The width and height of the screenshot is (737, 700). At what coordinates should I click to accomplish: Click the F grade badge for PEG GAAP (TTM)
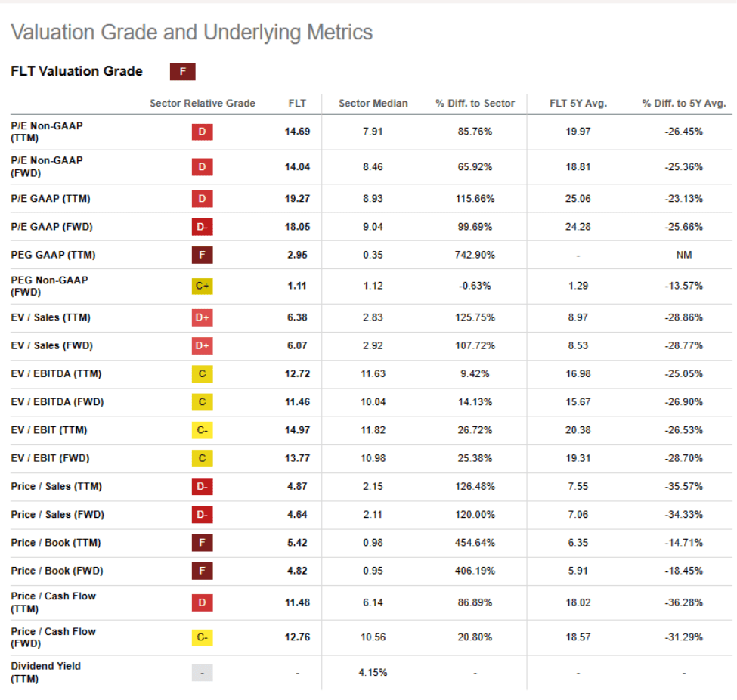[202, 255]
